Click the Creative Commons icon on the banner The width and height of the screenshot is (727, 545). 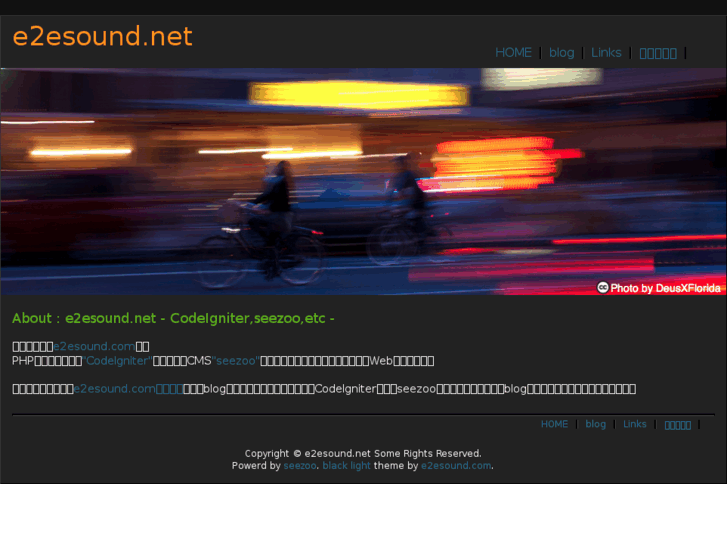coord(602,288)
